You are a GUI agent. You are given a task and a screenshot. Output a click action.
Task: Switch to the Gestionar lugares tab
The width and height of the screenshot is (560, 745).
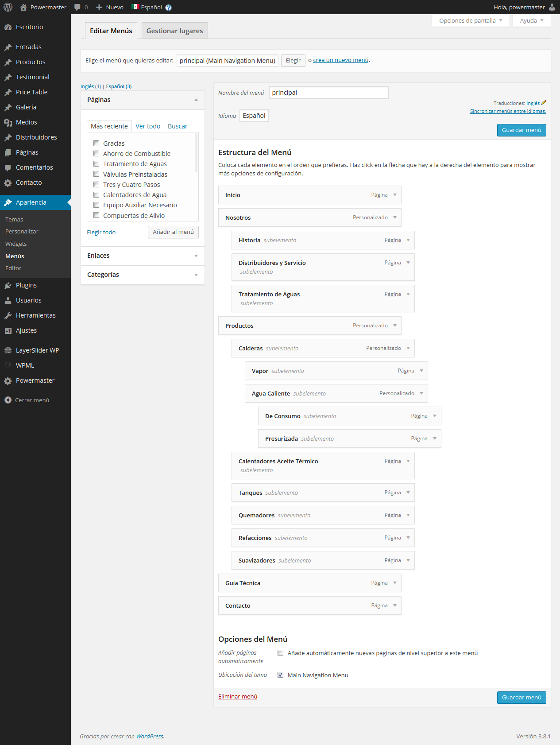pyautogui.click(x=174, y=31)
